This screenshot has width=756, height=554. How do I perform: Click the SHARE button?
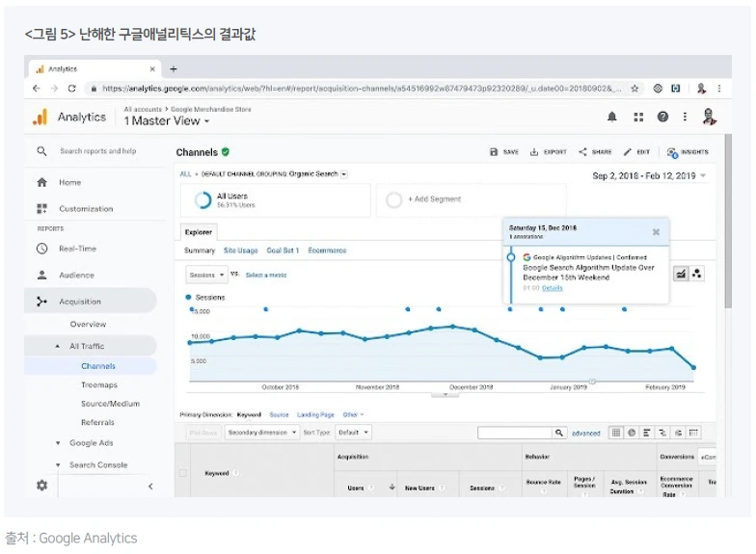595,152
